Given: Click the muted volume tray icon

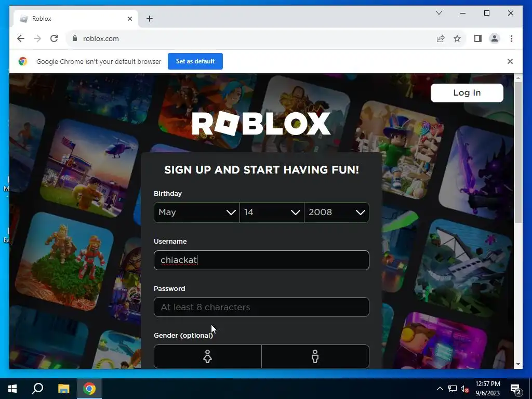Looking at the screenshot, I should click(465, 389).
